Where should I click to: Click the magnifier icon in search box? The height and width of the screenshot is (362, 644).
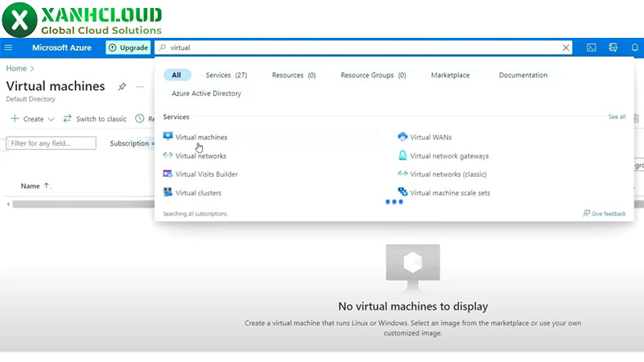pyautogui.click(x=163, y=47)
